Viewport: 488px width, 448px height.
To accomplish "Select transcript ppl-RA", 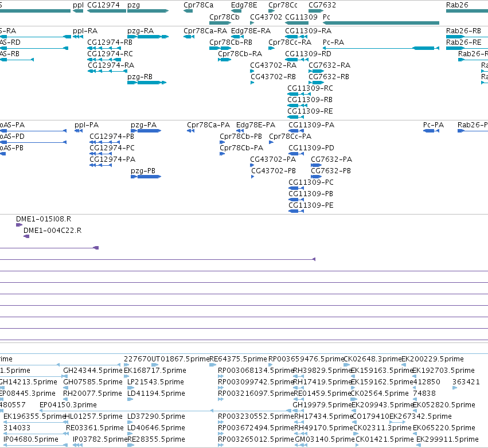I will [x=78, y=37].
